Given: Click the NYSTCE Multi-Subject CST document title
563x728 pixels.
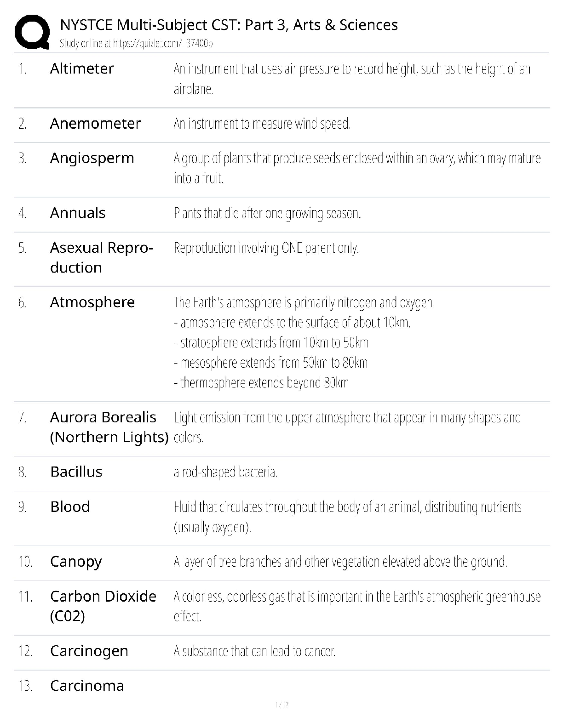Looking at the screenshot, I should [x=229, y=25].
